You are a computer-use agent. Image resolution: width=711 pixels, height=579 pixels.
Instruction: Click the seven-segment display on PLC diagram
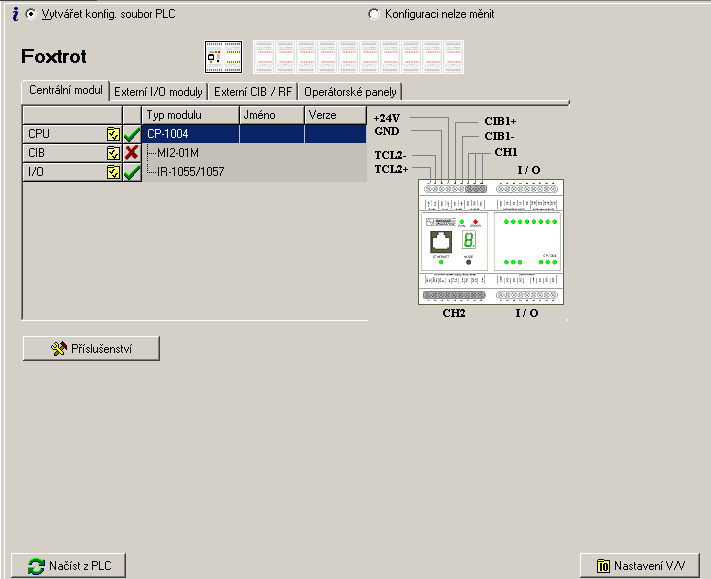[469, 240]
